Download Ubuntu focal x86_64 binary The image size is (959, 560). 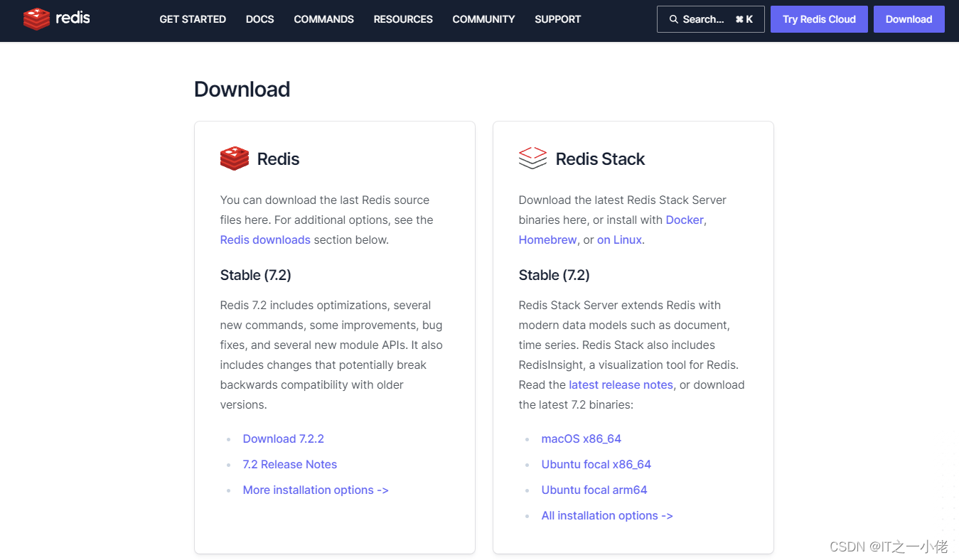pyautogui.click(x=596, y=464)
